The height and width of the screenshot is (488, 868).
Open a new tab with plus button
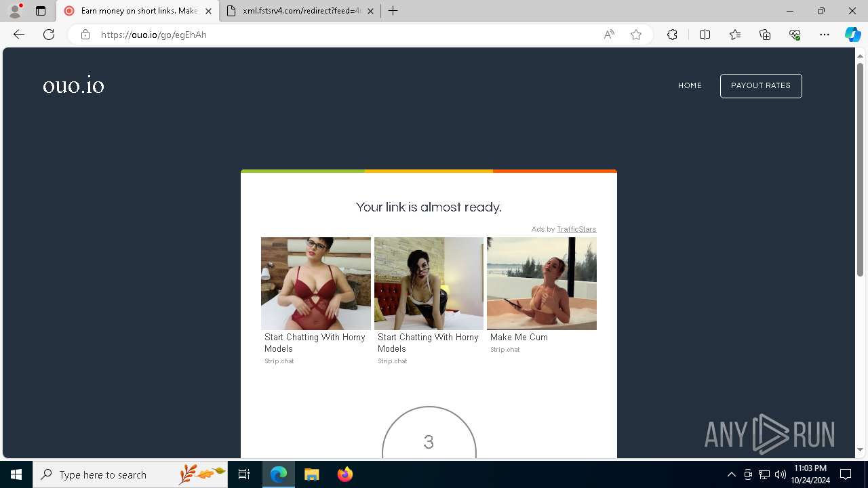click(393, 11)
